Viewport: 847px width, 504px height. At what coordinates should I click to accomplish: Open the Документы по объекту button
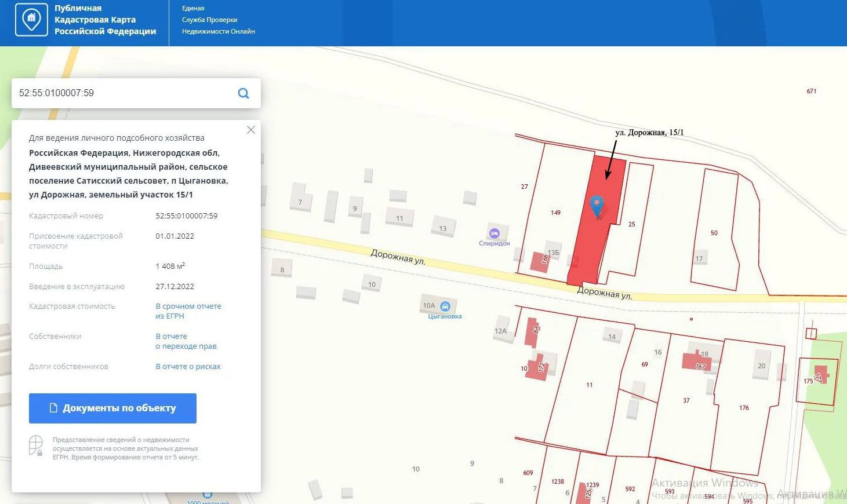112,408
